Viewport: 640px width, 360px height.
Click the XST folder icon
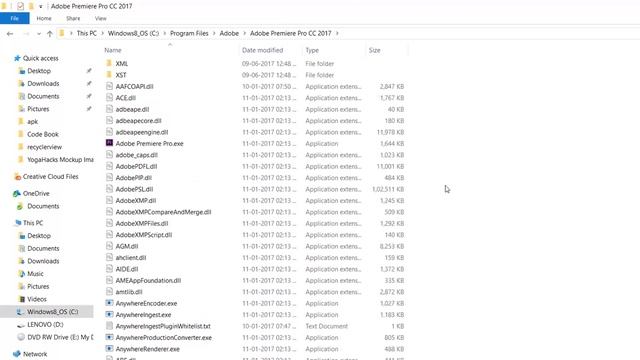pos(109,75)
